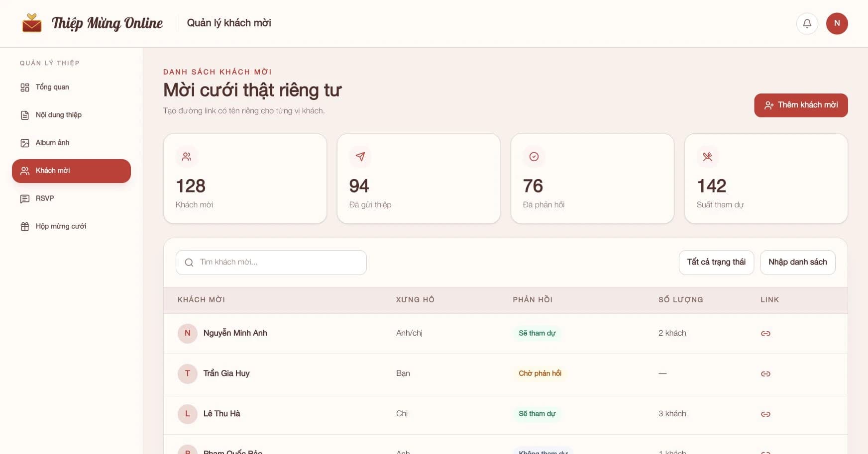Open the Nội dung thiệp sidebar item

[x=71, y=115]
